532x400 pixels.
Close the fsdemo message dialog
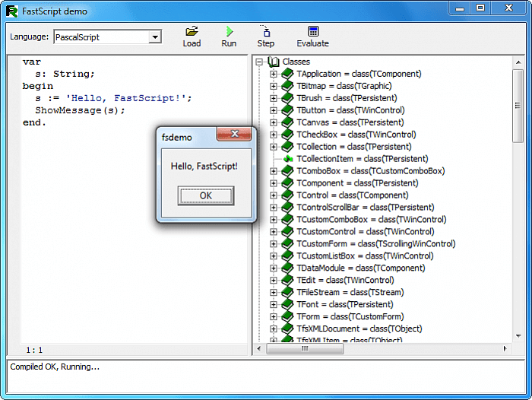click(x=234, y=134)
